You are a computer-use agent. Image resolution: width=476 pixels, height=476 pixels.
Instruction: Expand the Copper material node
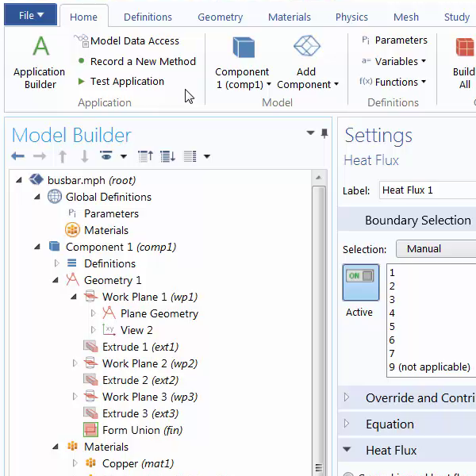[75, 463]
